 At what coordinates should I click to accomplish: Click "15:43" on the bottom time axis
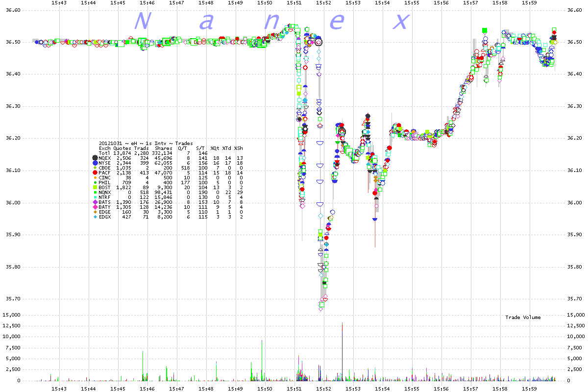(x=59, y=389)
